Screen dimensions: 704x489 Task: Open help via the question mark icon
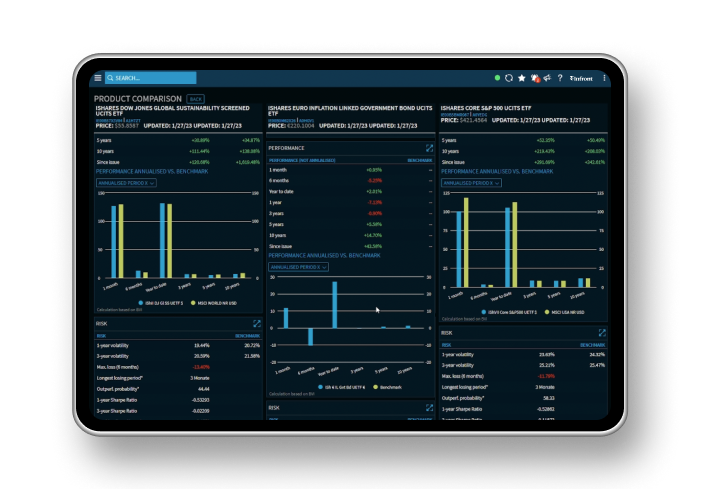coord(560,78)
